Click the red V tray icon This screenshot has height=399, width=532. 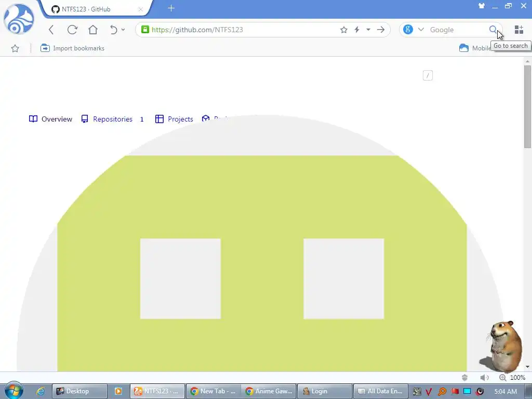coord(429,392)
